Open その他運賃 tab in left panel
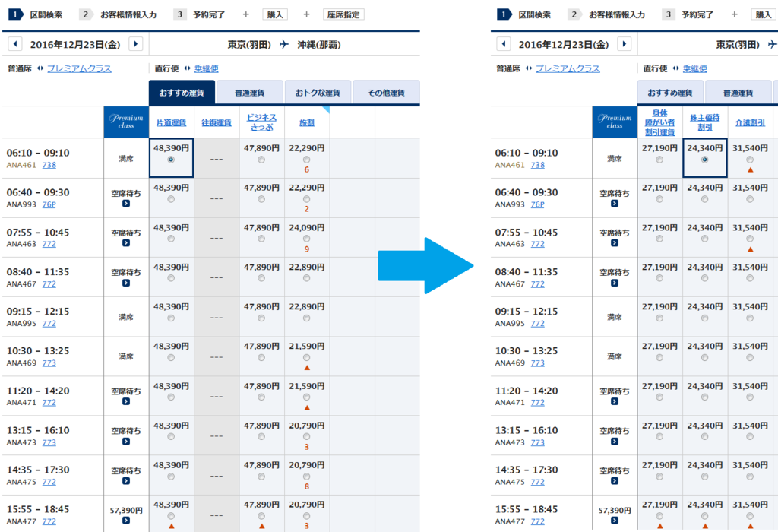 coord(386,93)
